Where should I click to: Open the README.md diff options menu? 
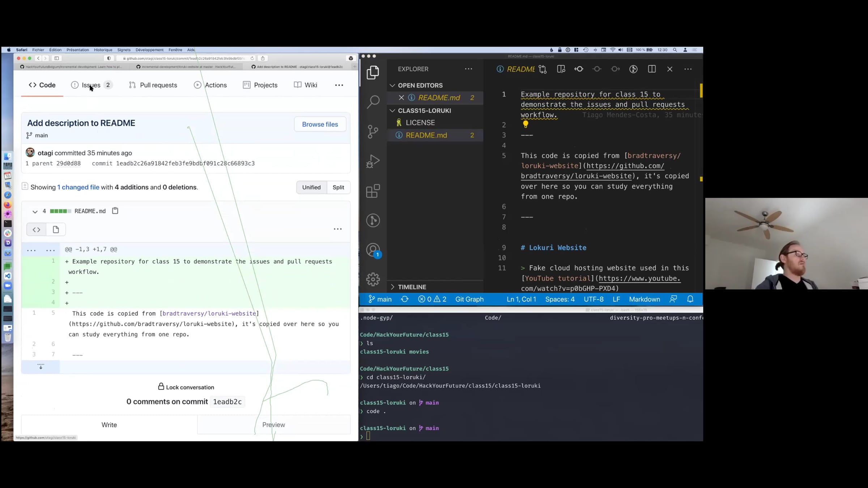(338, 229)
